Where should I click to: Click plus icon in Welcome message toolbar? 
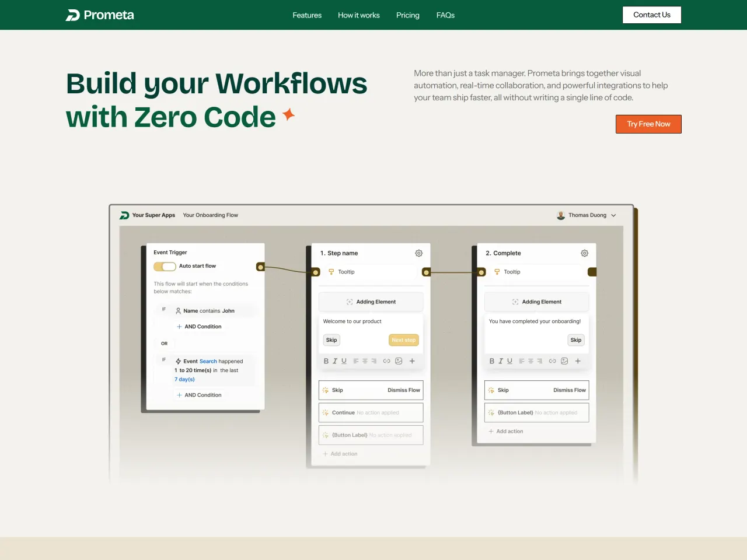point(412,361)
